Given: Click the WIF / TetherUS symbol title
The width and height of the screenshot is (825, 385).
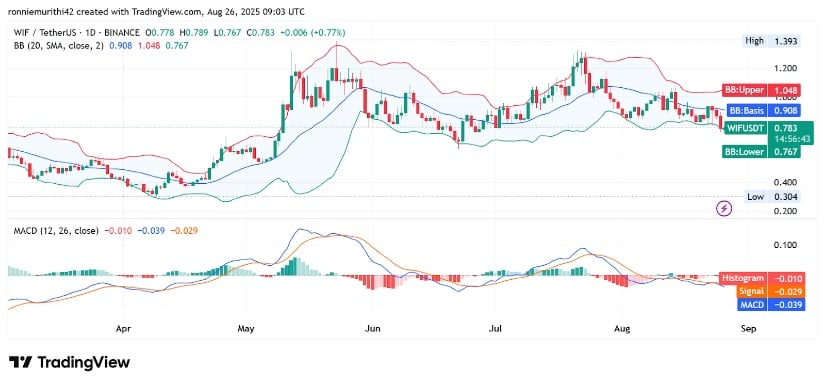Looking at the screenshot, I should click(x=75, y=33).
